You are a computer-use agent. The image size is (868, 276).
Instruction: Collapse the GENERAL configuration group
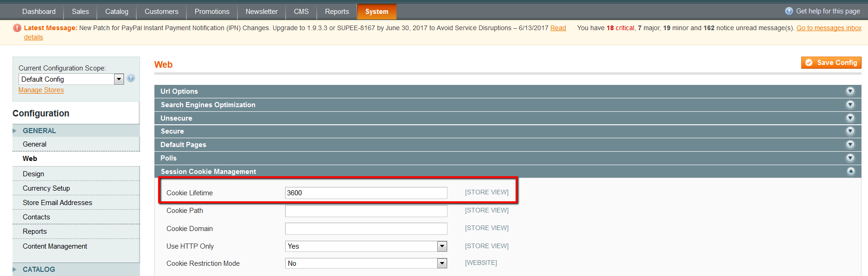point(76,131)
